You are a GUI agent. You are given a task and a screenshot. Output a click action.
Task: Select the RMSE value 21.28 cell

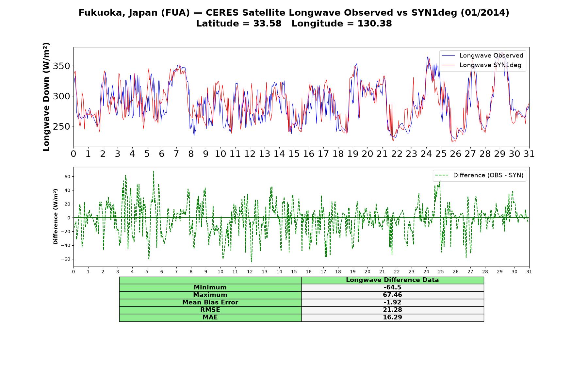click(392, 310)
